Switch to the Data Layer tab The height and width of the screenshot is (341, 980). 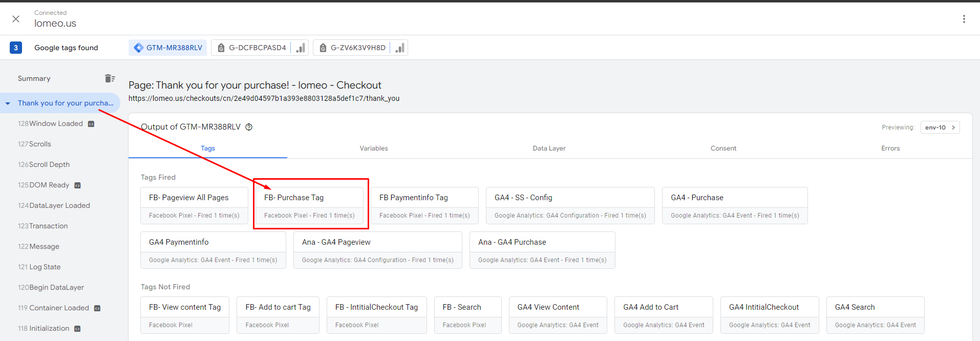click(549, 148)
